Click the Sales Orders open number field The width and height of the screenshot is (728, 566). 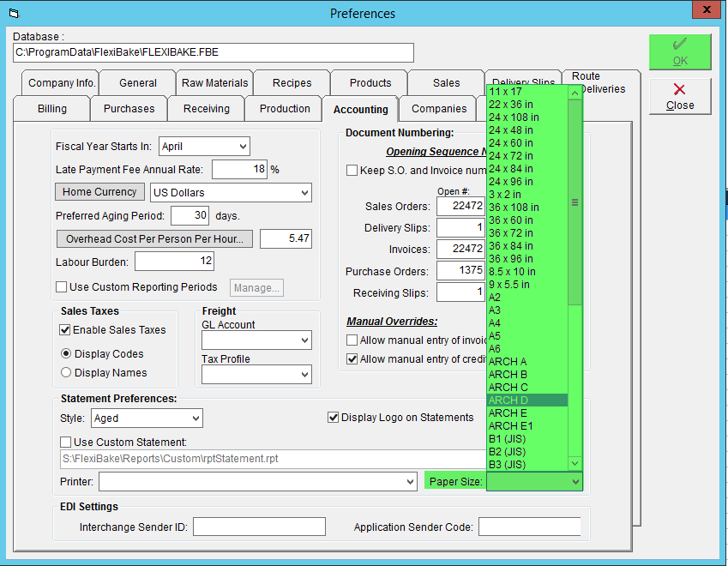pos(461,206)
